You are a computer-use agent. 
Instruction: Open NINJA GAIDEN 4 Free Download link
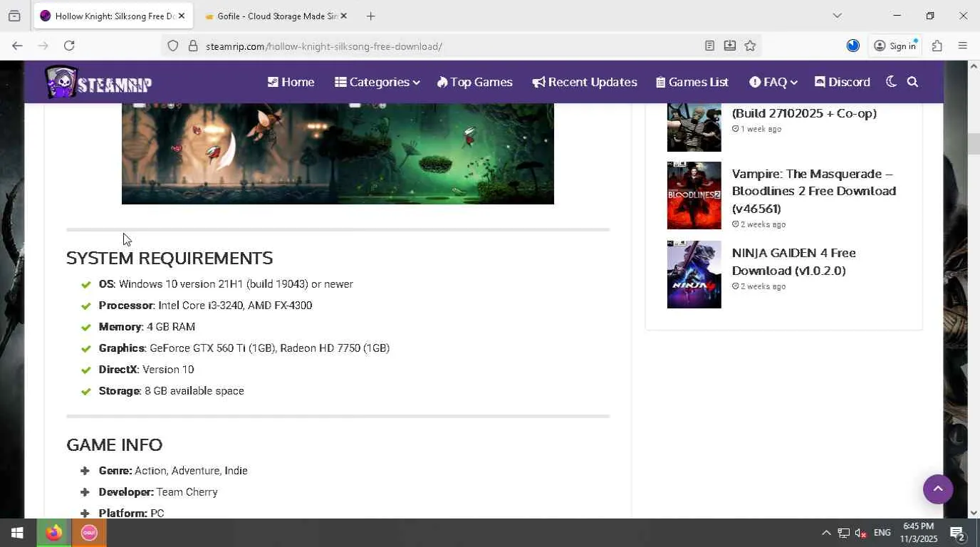pyautogui.click(x=794, y=261)
